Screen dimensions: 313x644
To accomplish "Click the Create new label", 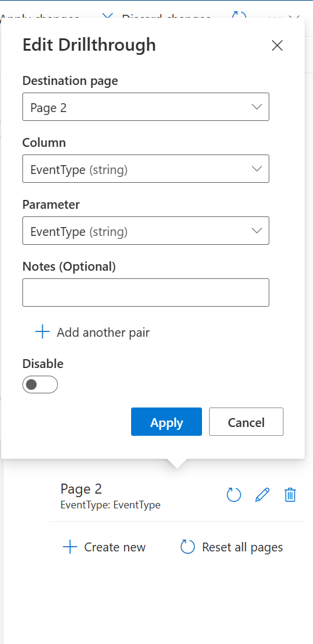I will 115,547.
